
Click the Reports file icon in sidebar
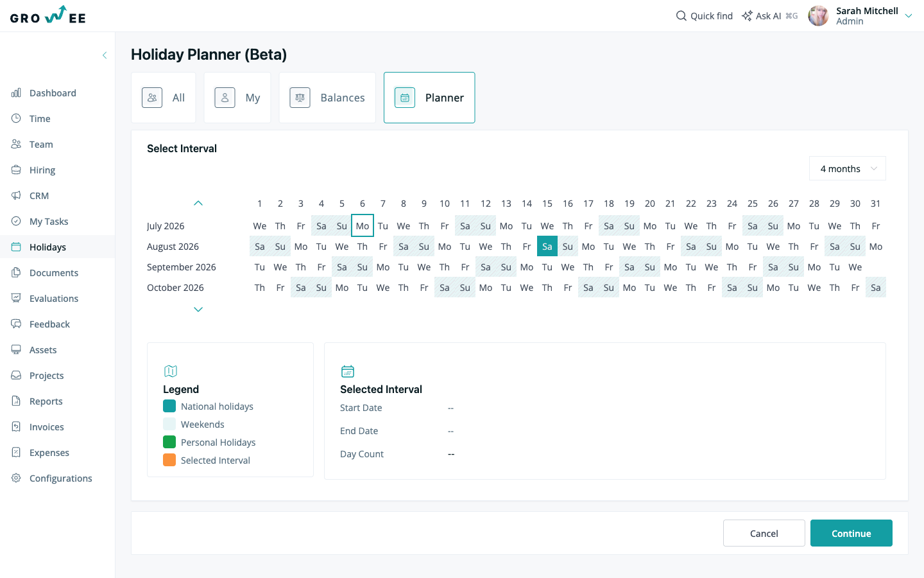click(16, 401)
